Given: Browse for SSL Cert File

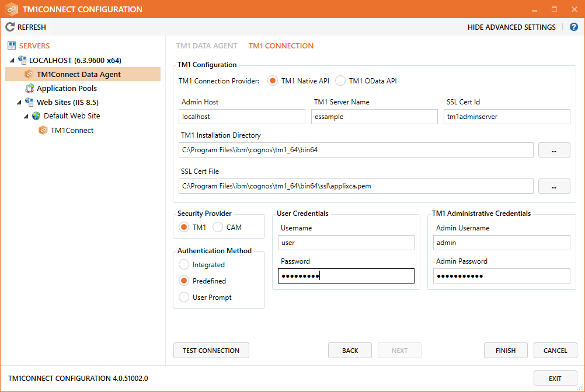Looking at the screenshot, I should point(554,186).
